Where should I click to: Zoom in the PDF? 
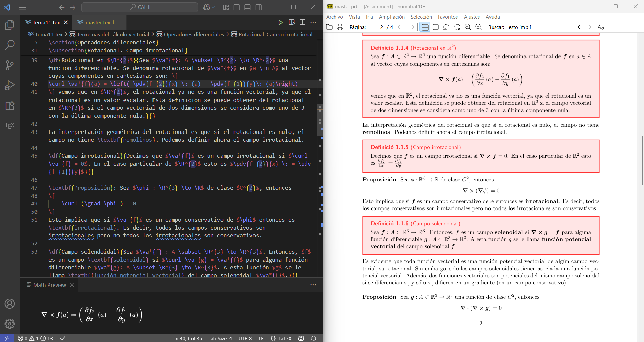tap(479, 27)
